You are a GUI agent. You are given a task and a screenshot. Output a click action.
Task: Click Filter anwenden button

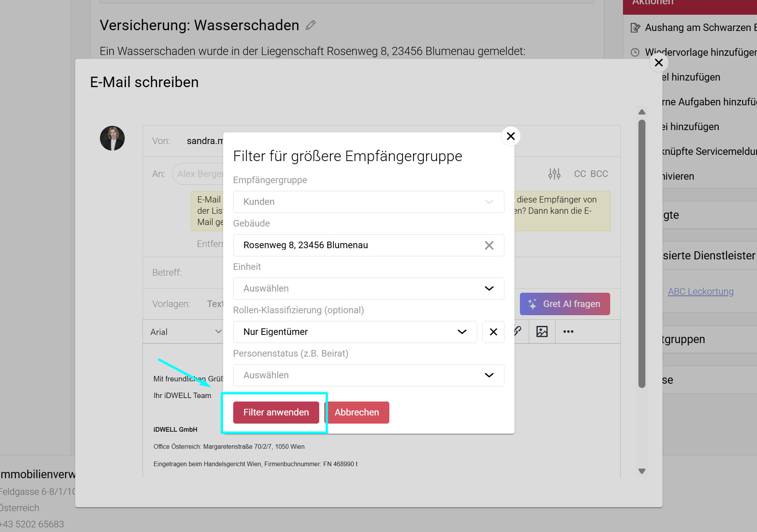point(276,412)
